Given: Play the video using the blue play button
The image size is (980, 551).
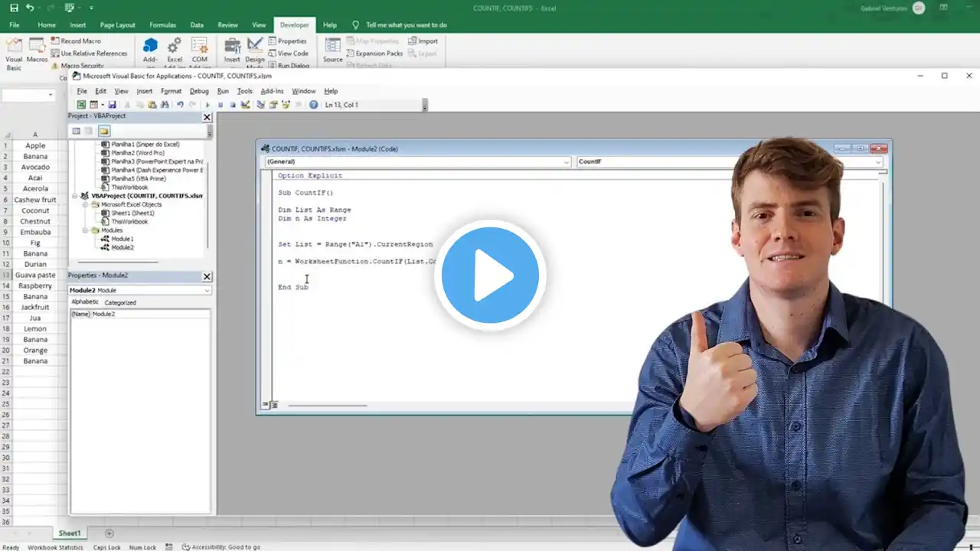Looking at the screenshot, I should click(x=490, y=275).
